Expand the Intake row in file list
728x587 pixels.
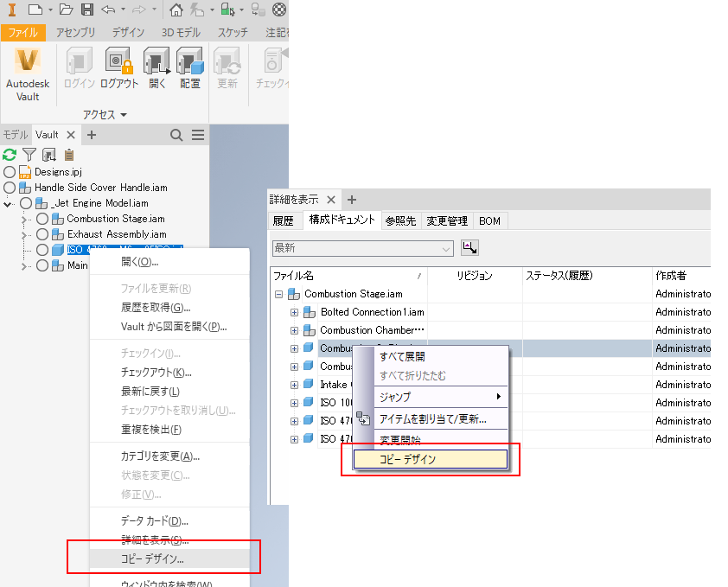294,385
